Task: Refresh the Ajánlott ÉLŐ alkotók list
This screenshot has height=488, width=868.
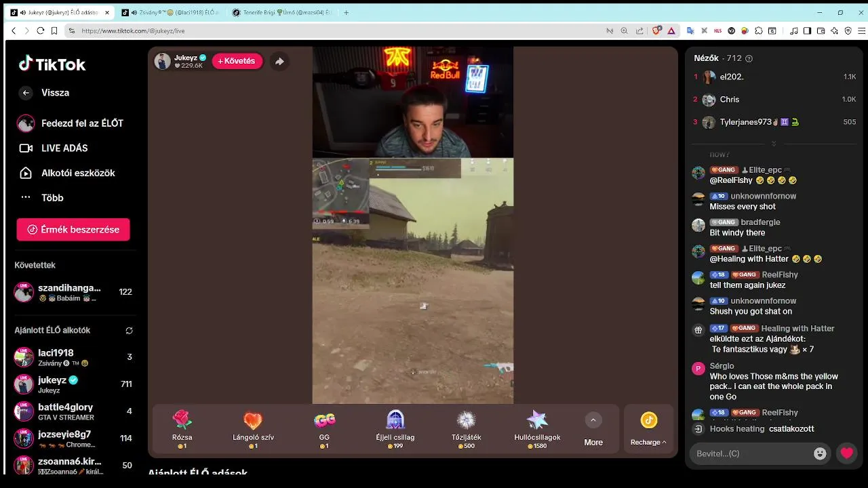Action: 129,331
